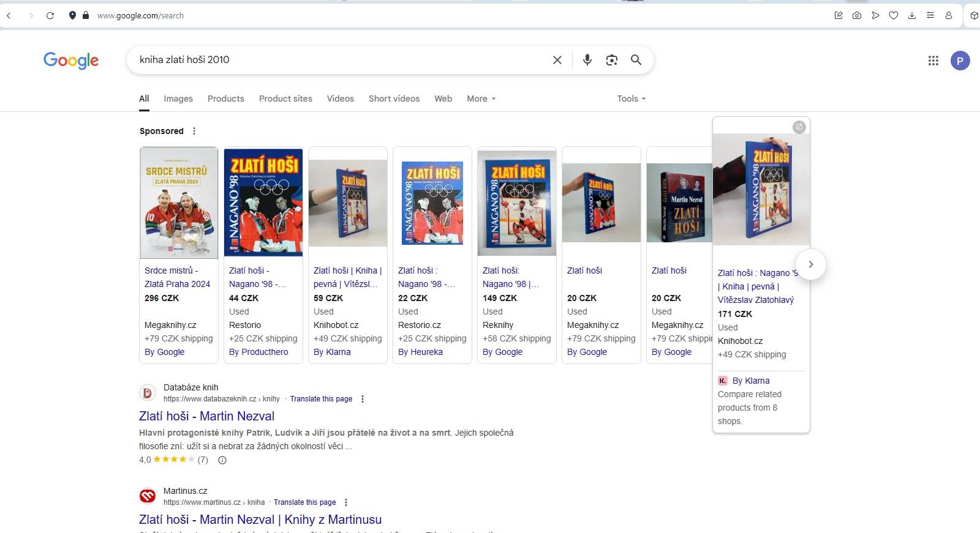
Task: Clear the search query with X
Action: 557,60
